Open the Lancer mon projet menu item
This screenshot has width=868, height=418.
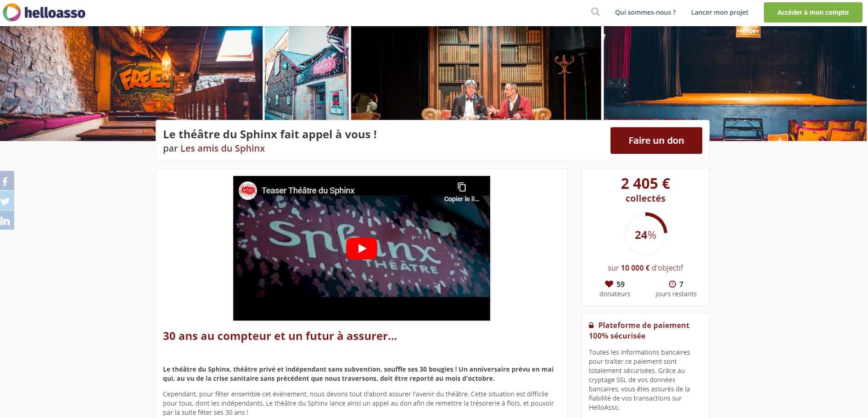720,12
